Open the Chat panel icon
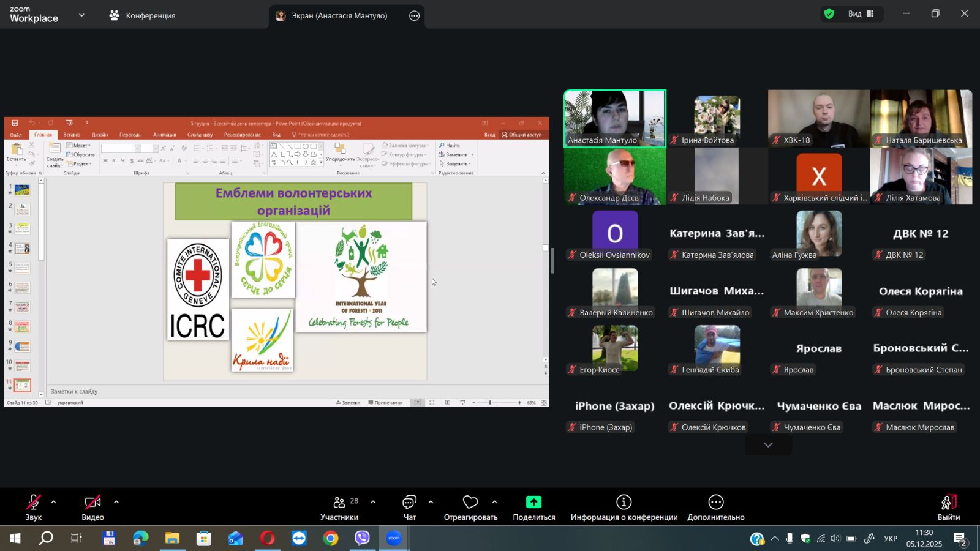The height and width of the screenshot is (551, 980). pos(409,503)
